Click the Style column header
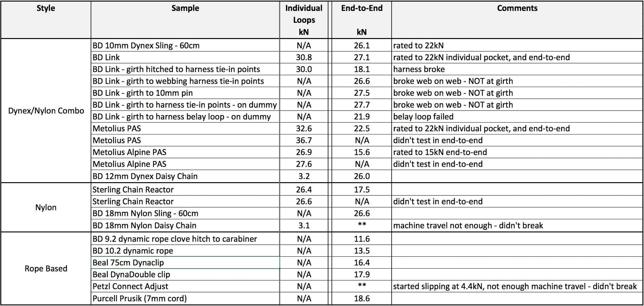 point(46,8)
